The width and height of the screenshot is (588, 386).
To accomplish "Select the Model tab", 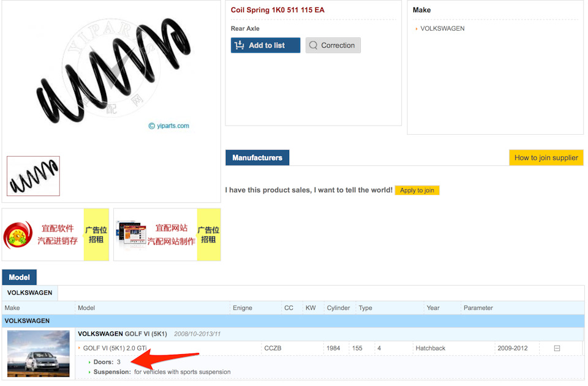I will (x=19, y=277).
